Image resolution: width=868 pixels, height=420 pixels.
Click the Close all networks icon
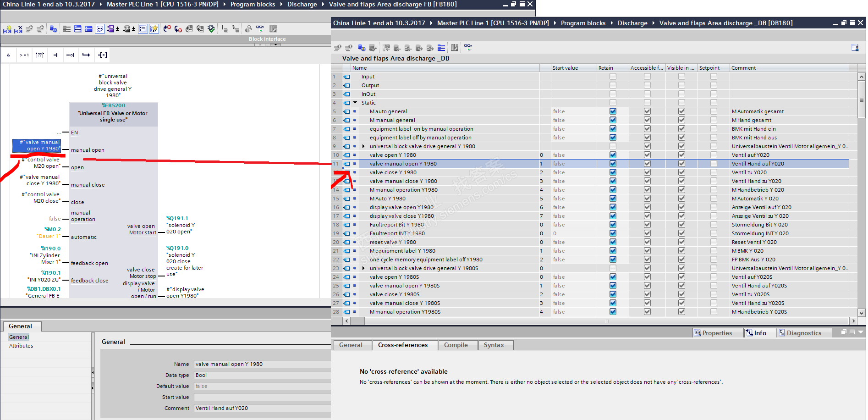[x=89, y=29]
